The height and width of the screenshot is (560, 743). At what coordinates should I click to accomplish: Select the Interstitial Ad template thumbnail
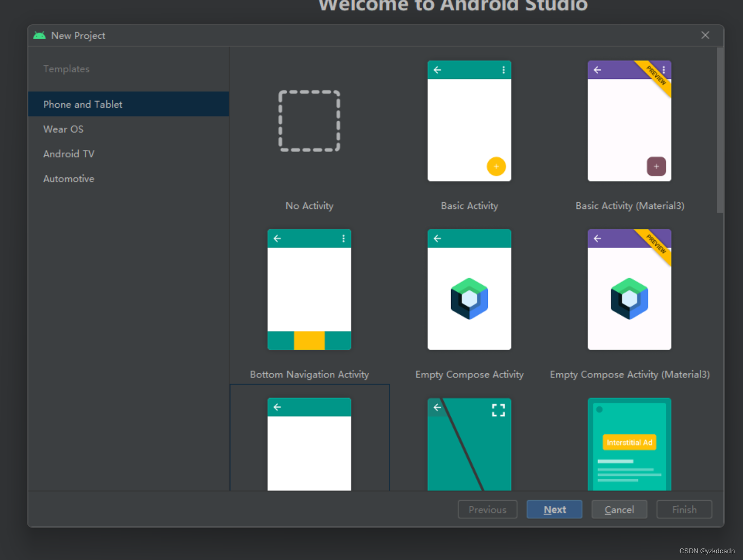point(630,444)
